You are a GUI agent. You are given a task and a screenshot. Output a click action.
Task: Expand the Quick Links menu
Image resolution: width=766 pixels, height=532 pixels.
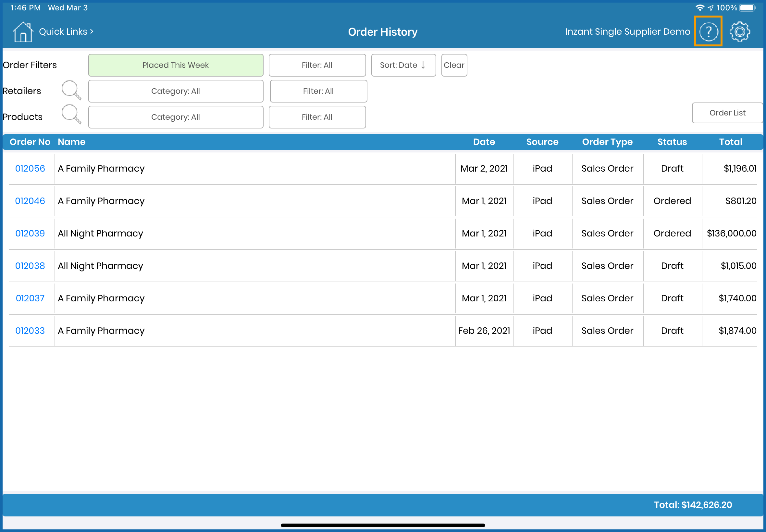tap(66, 32)
